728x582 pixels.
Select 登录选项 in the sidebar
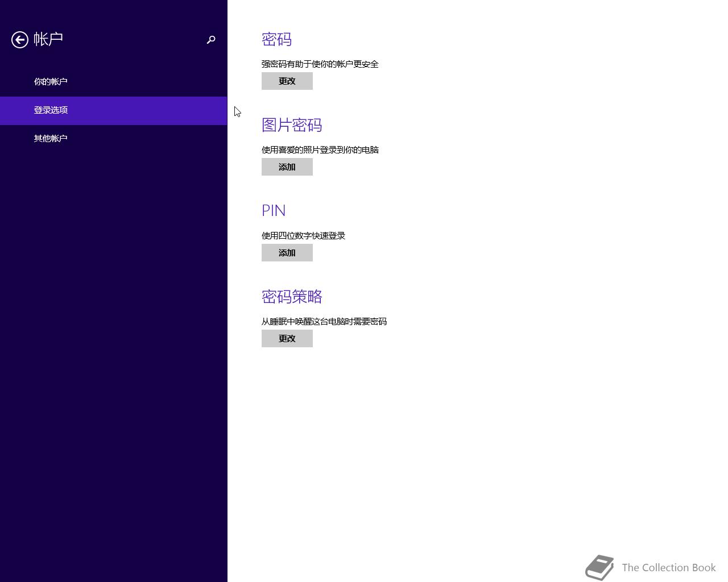pos(113,110)
